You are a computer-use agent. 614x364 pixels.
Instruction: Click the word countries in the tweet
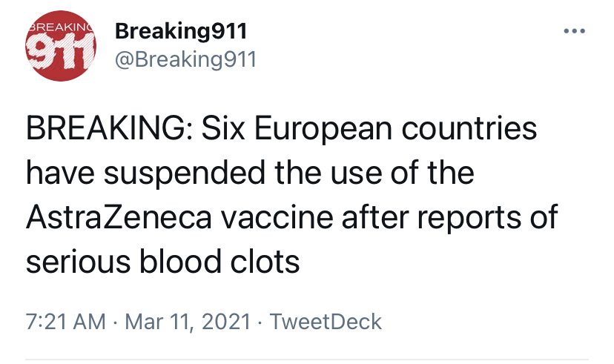pyautogui.click(x=469, y=129)
